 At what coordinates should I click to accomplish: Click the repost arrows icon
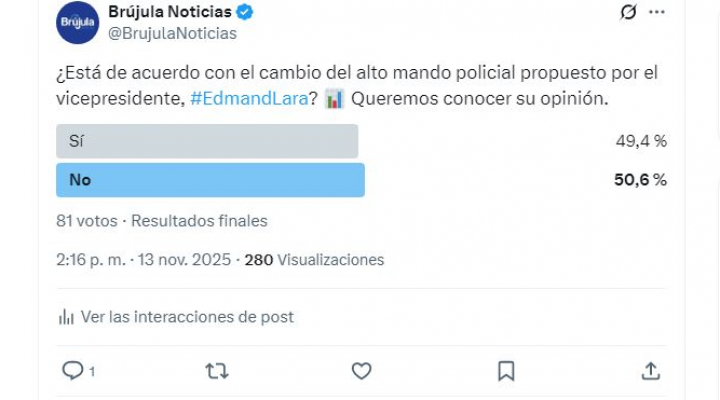point(216,371)
